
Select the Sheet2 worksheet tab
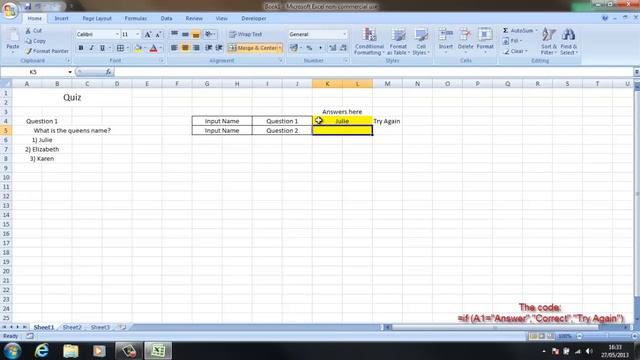(72, 327)
